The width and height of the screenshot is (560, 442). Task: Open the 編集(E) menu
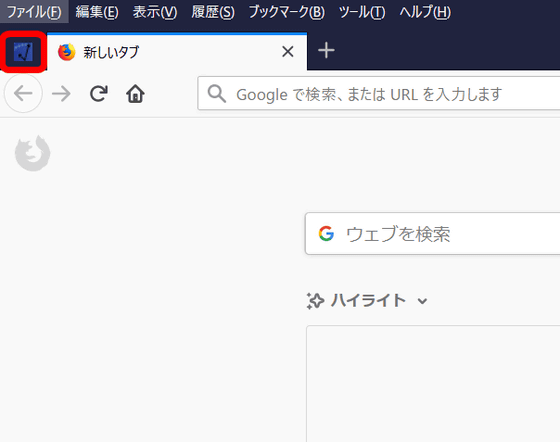tap(97, 12)
